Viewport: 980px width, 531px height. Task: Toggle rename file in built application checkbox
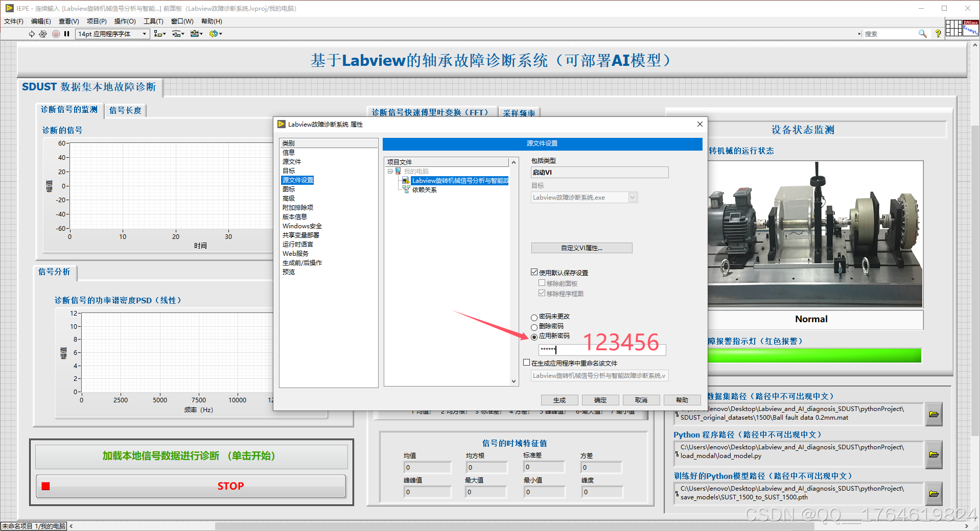pos(527,363)
